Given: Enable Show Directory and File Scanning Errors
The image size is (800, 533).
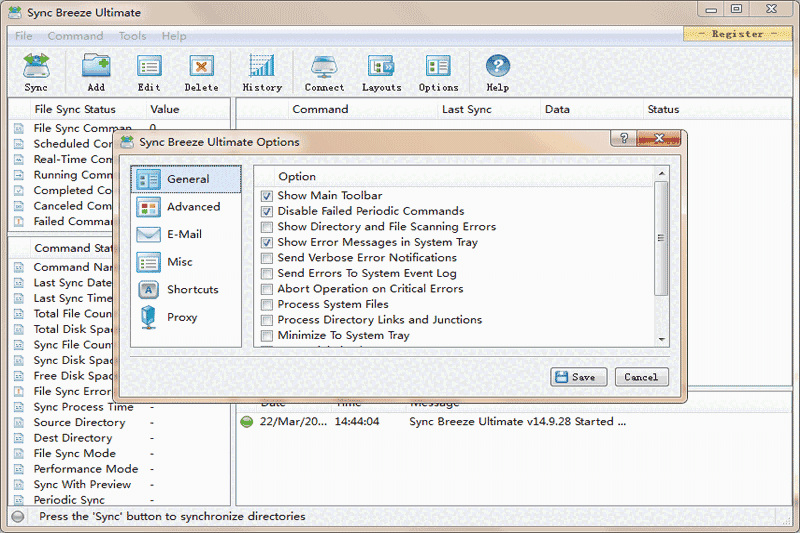Looking at the screenshot, I should pyautogui.click(x=267, y=227).
